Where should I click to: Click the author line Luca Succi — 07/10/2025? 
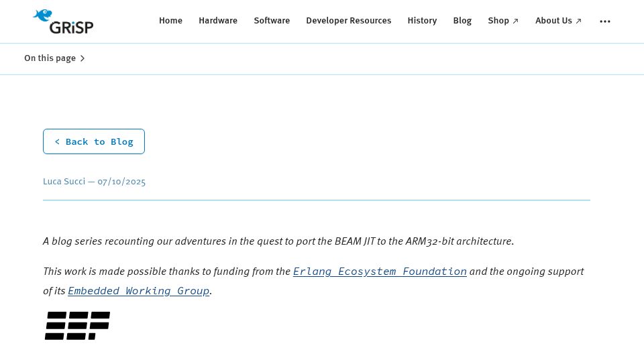94,182
